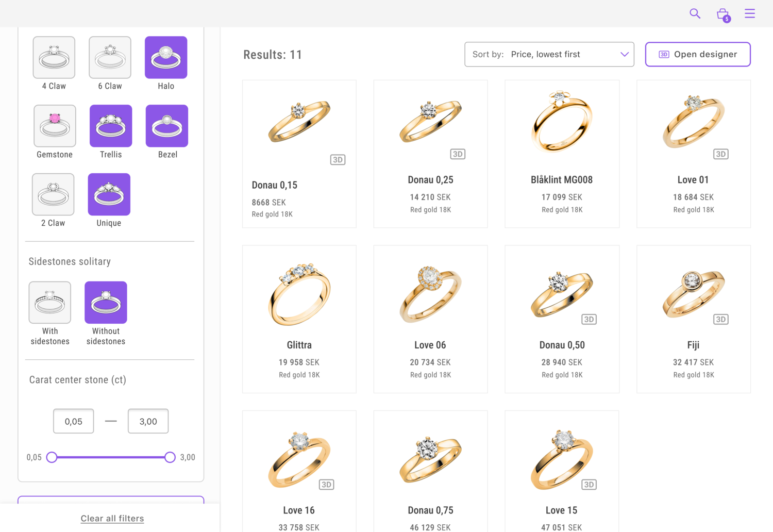Disable the Trellis setting filter

pos(111,126)
